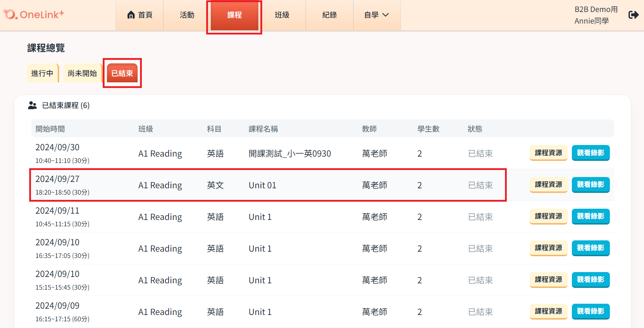Viewport: 644px width, 328px height.
Task: Click the logout arrow icon
Action: pyautogui.click(x=633, y=15)
